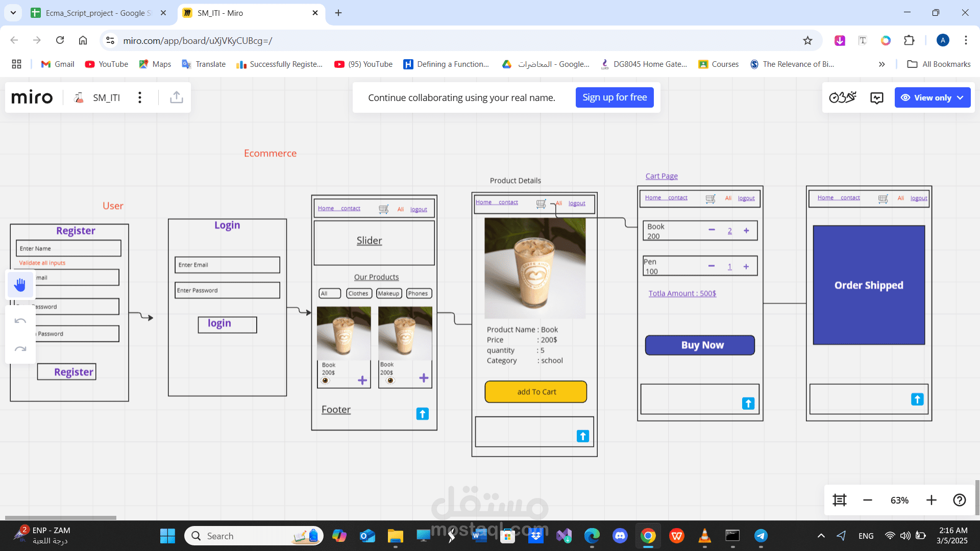The image size is (980, 551).
Task: Switch to the Ecma_Script_project tab
Action: [92, 13]
